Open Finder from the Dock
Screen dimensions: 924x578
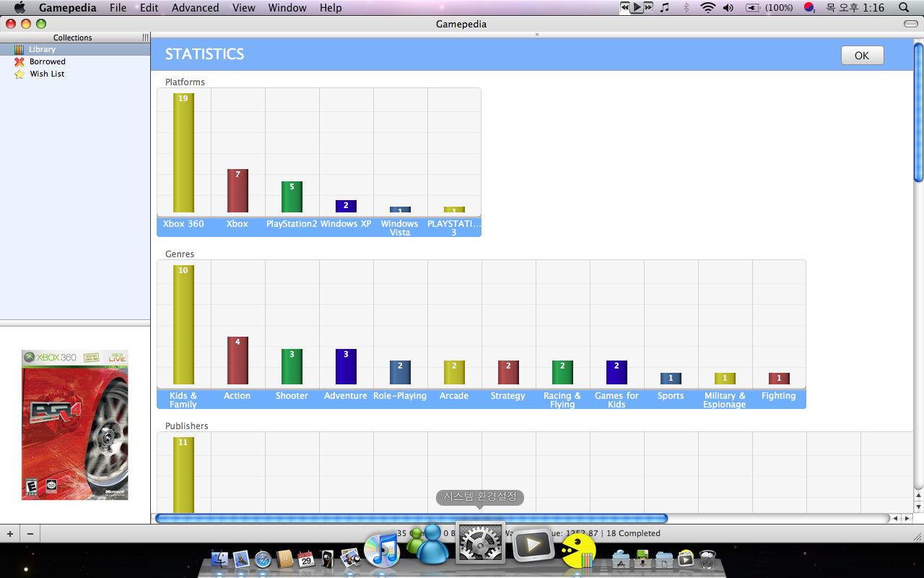point(220,558)
